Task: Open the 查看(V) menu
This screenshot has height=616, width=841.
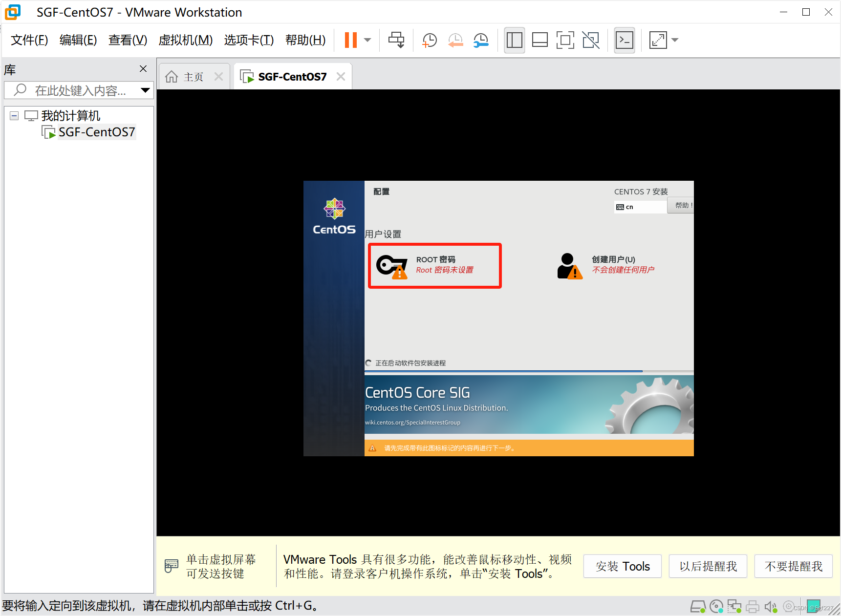Action: click(128, 40)
